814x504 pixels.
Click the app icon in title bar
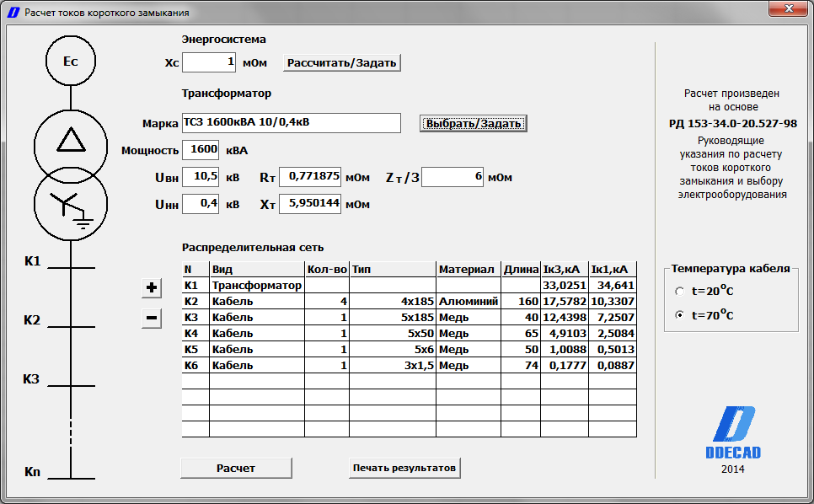(13, 12)
